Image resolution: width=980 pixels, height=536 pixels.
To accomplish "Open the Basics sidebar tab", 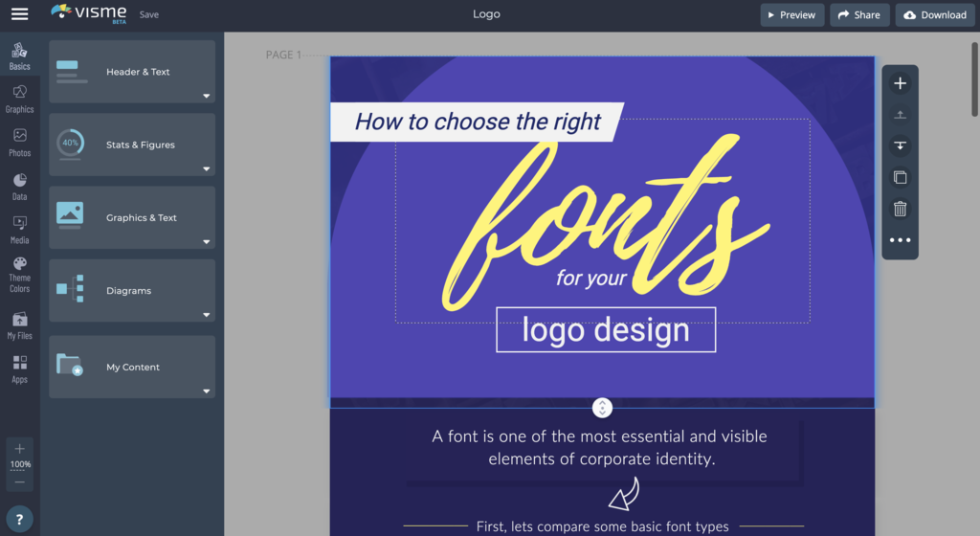I will (19, 56).
